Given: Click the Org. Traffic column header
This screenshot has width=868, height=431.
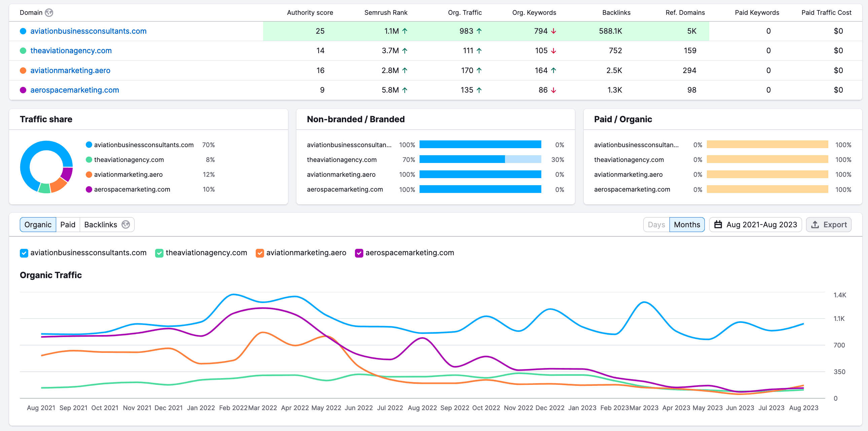Looking at the screenshot, I should [465, 12].
